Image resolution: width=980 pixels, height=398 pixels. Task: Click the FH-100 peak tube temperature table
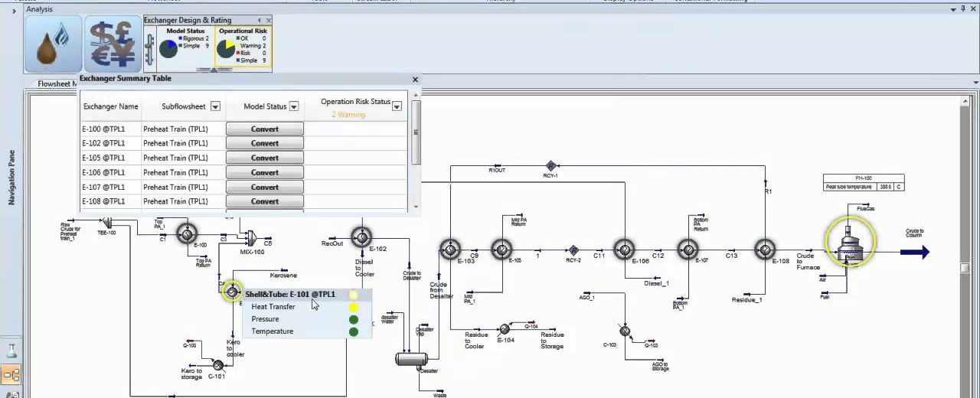(864, 183)
